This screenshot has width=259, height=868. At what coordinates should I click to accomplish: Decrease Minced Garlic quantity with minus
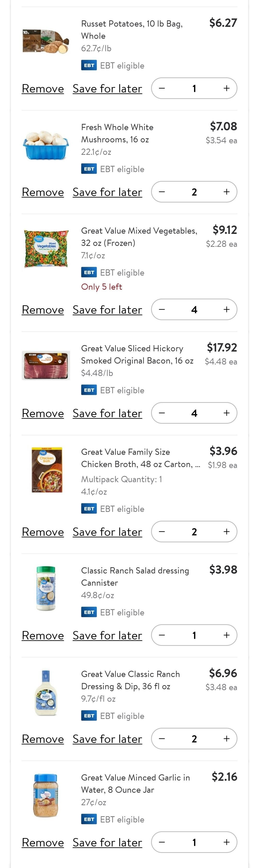coord(162,842)
